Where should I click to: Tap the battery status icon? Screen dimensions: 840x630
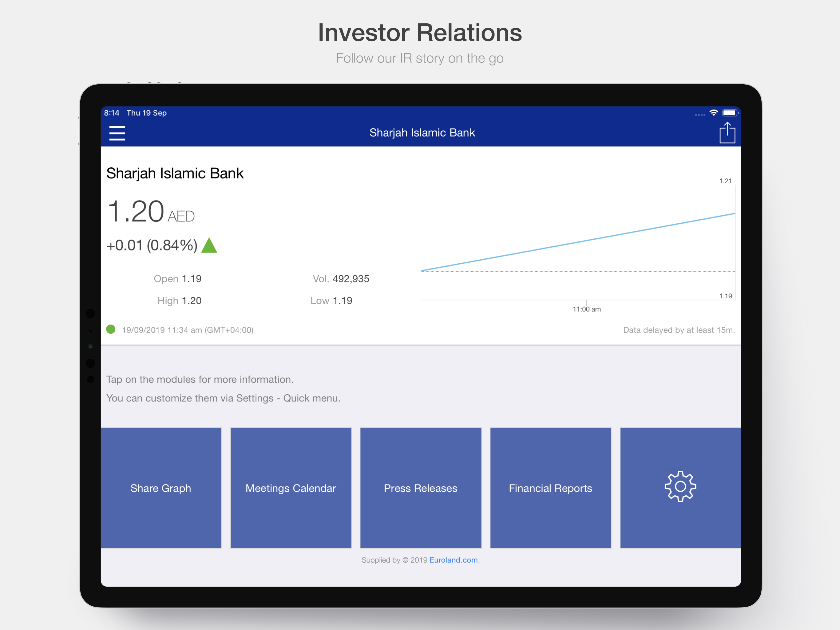tap(730, 113)
